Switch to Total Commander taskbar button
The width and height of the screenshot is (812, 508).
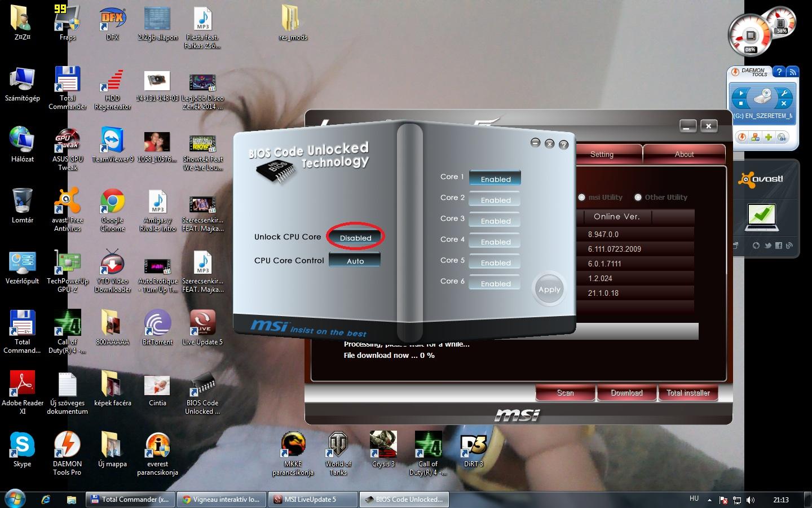[130, 500]
